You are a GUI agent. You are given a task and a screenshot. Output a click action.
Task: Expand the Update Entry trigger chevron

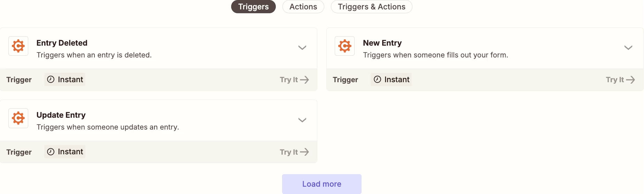point(302,120)
